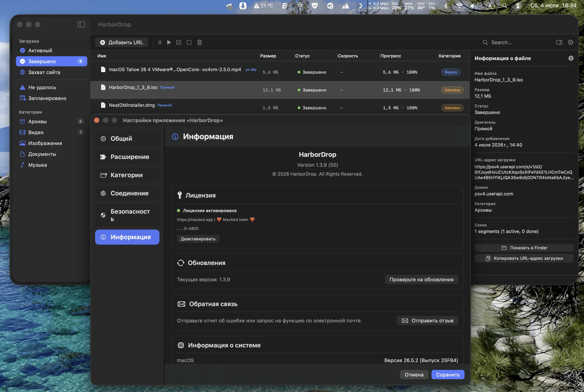Click the file icon beside HarborDrop_1_3_9.iso in the list
The height and width of the screenshot is (392, 584).
click(x=103, y=87)
